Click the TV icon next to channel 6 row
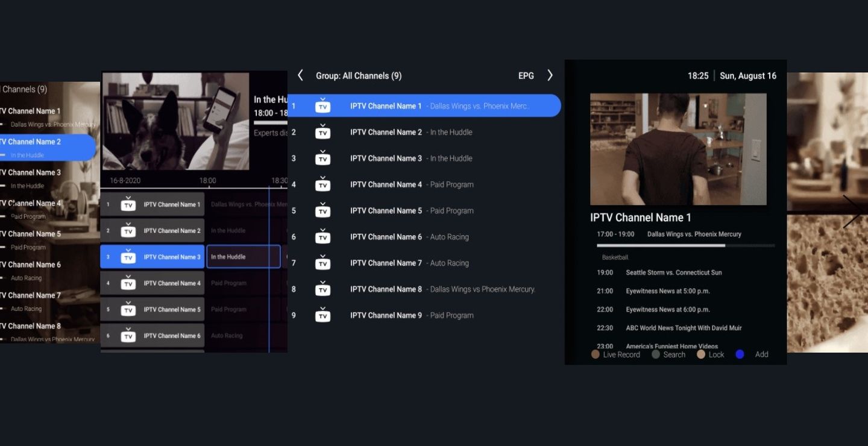Image resolution: width=868 pixels, height=446 pixels. pos(323,236)
